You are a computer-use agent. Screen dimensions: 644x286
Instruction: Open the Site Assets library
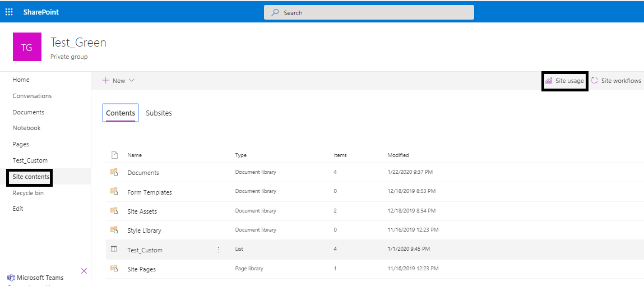coord(142,211)
